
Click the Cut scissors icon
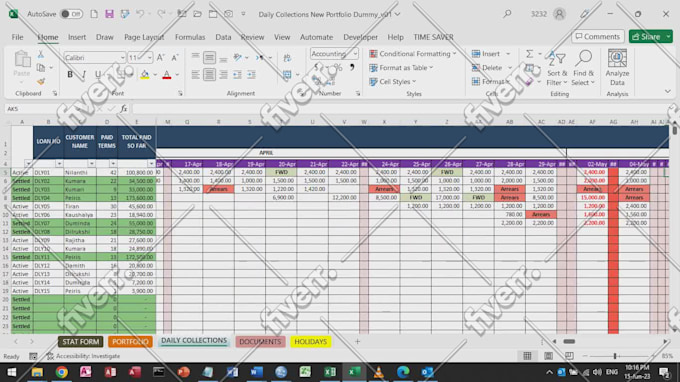[41, 54]
